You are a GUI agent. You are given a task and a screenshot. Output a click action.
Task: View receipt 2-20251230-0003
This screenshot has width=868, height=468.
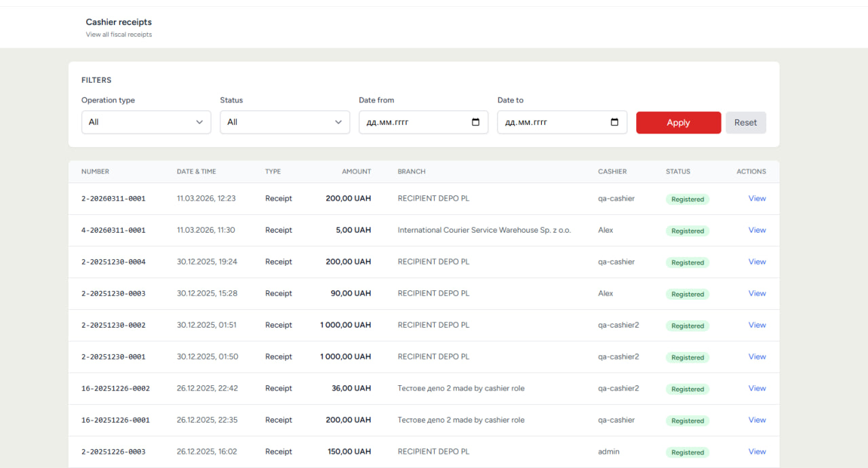(x=757, y=294)
